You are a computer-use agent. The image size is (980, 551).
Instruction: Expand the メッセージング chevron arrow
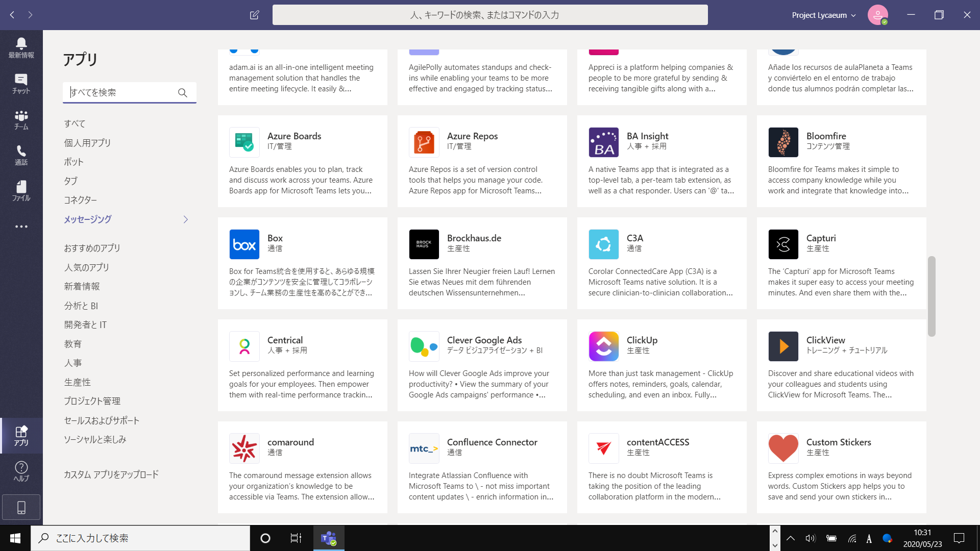pyautogui.click(x=185, y=219)
